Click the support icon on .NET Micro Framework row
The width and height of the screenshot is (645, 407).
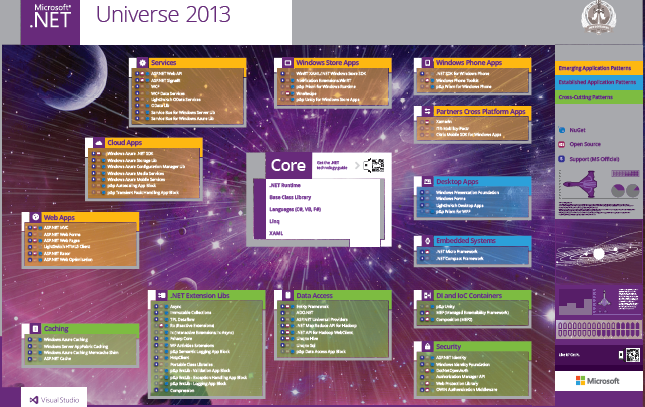[422, 251]
